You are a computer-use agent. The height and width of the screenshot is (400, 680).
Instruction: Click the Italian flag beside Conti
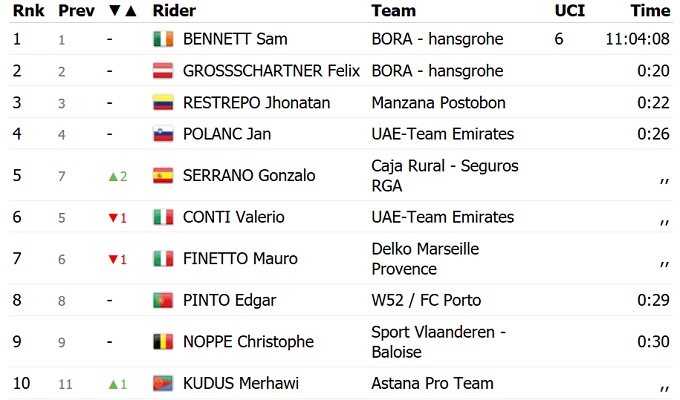click(x=163, y=217)
